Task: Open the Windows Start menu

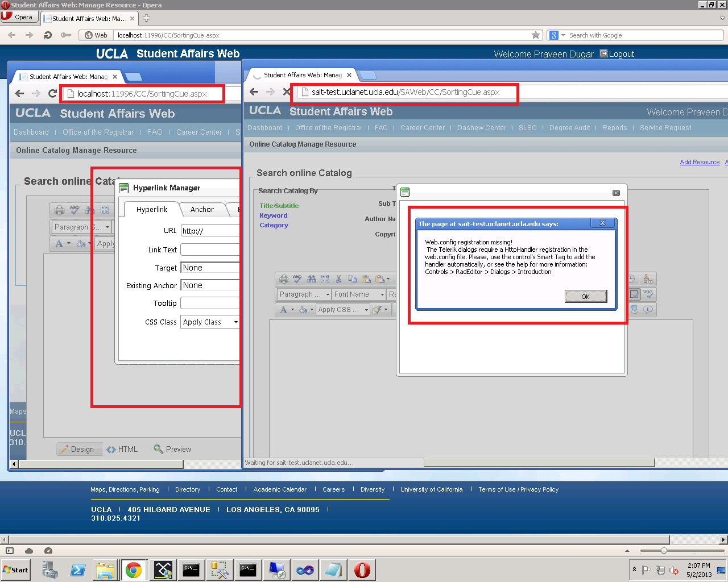Action: click(x=15, y=570)
